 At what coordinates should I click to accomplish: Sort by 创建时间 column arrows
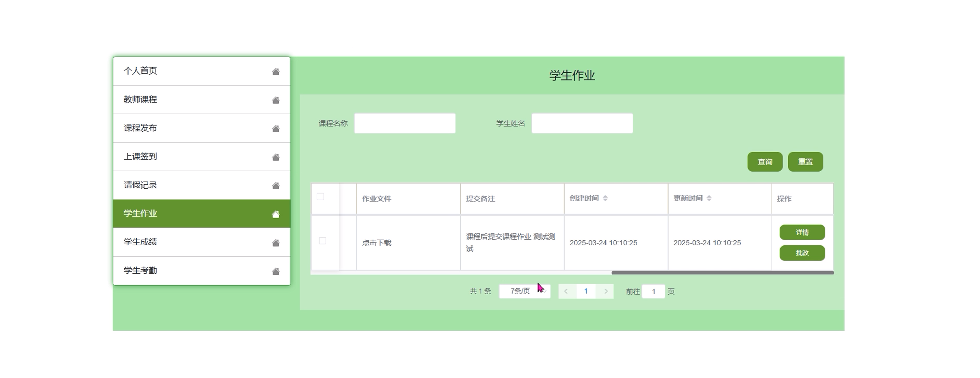pyautogui.click(x=605, y=198)
